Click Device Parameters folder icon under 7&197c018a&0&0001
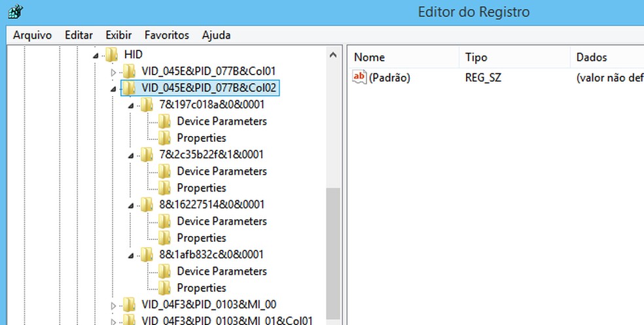 [165, 122]
